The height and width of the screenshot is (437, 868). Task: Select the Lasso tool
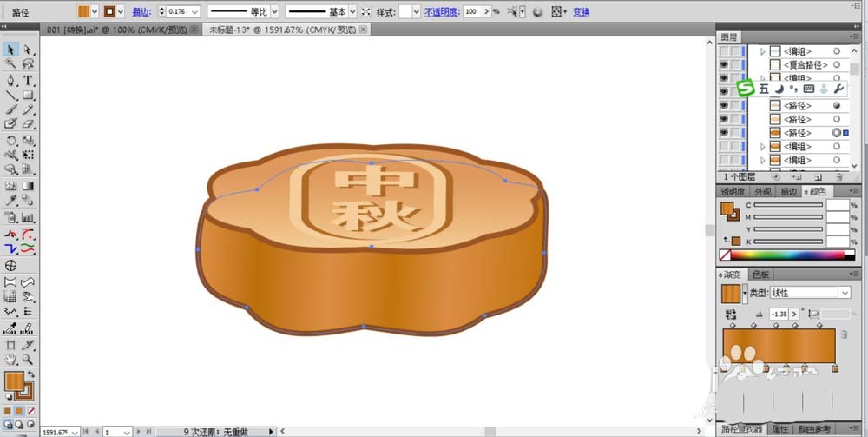[28, 64]
